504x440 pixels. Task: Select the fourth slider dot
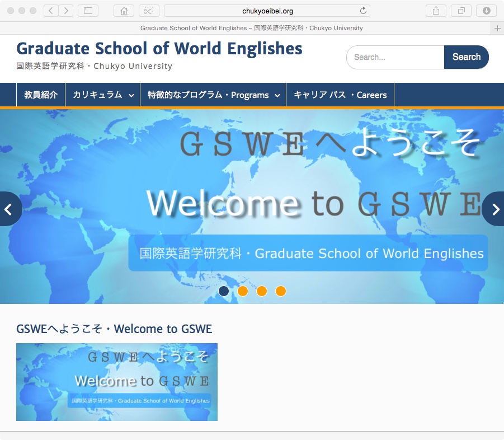(x=281, y=291)
